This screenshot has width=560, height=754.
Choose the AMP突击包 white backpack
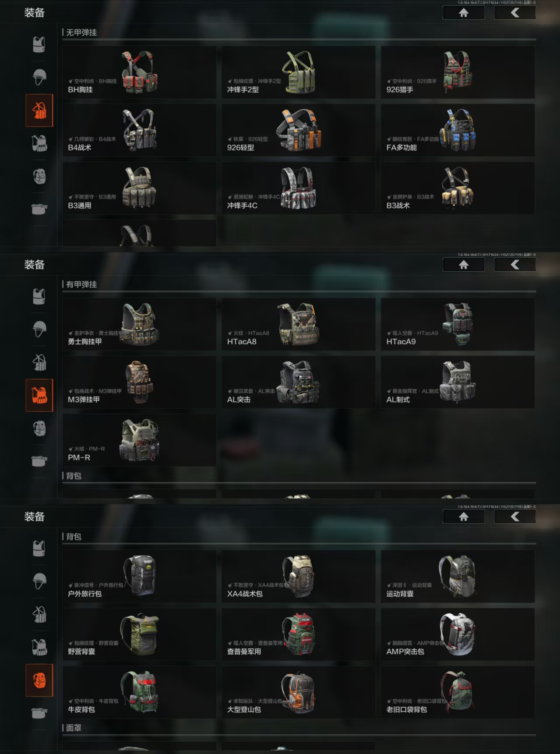point(458,634)
